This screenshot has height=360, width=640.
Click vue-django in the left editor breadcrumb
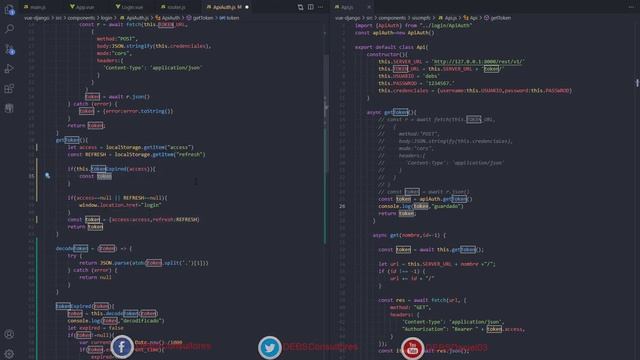pos(37,18)
